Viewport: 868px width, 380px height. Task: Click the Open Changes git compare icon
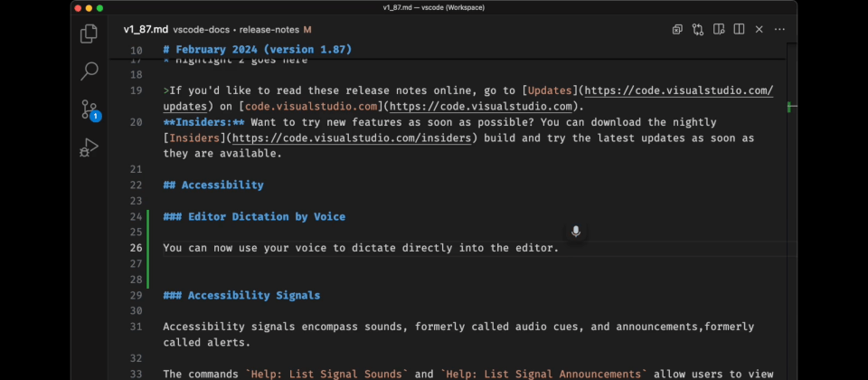698,29
